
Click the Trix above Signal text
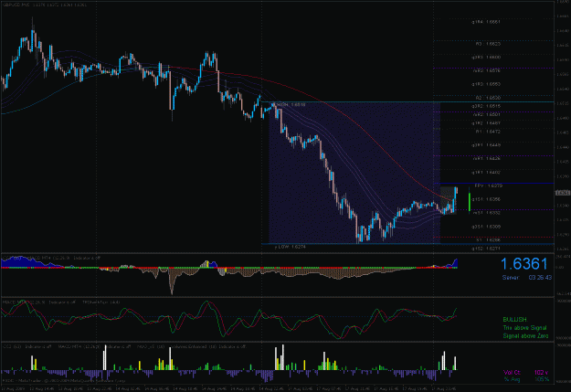click(524, 328)
